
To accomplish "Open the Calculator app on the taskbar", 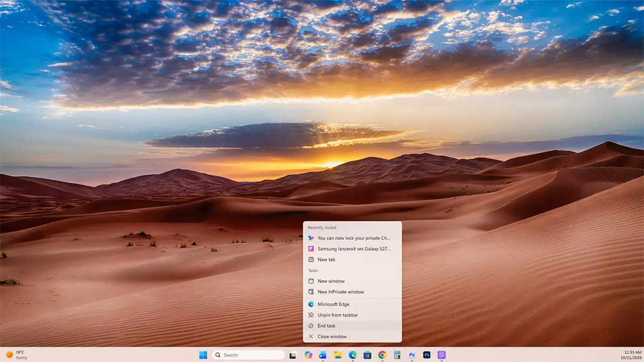I will point(397,355).
